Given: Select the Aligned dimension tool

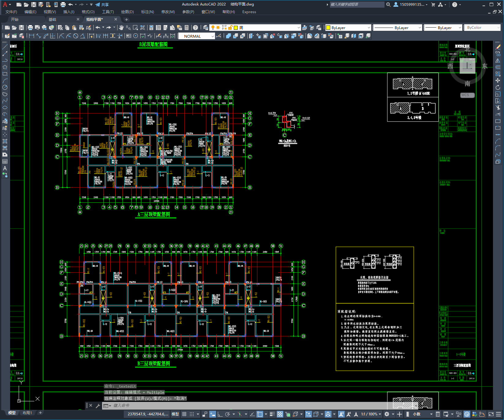Looking at the screenshot, I should coord(39,36).
